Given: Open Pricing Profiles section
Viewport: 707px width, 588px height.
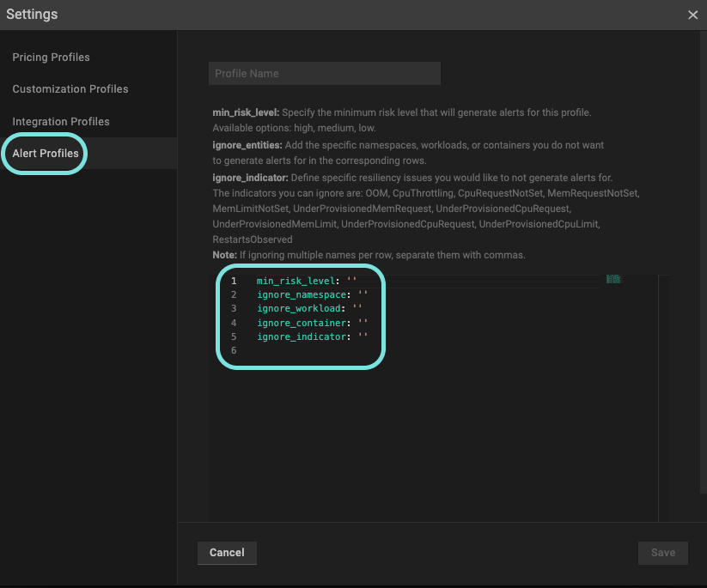Looking at the screenshot, I should tap(51, 58).
